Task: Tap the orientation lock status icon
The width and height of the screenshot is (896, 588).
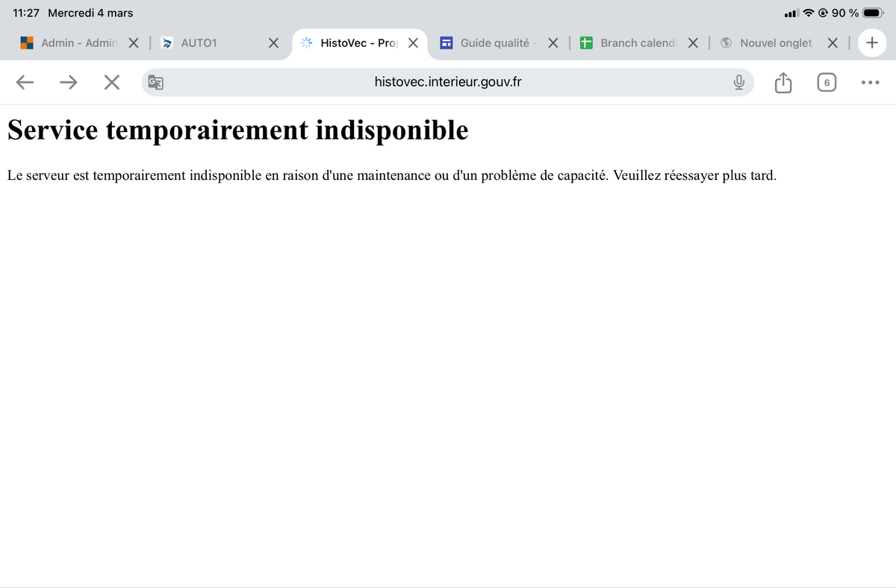Action: (823, 13)
